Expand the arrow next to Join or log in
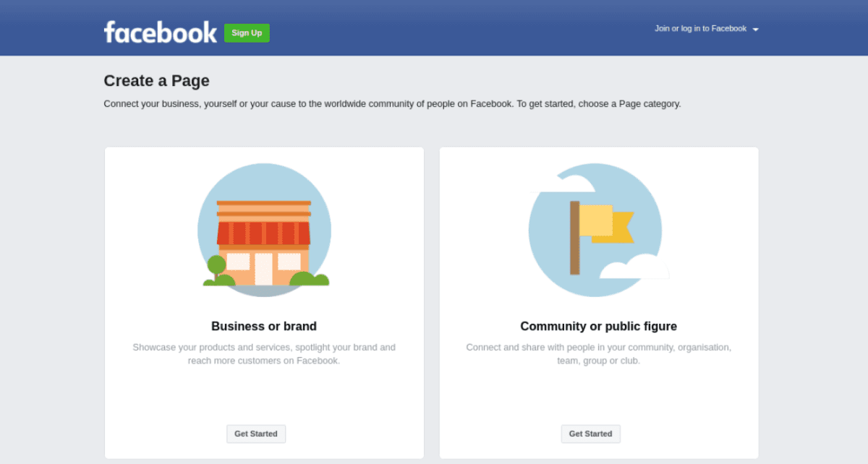The image size is (868, 464). click(x=755, y=29)
